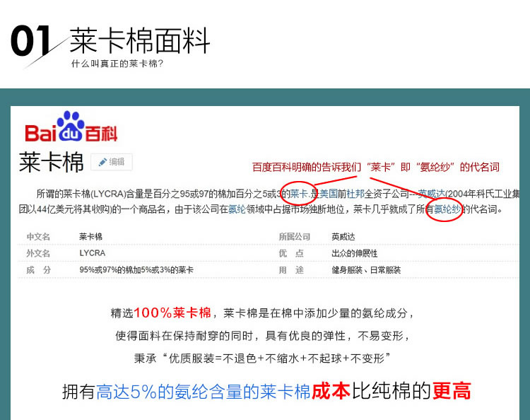Screen dimensions: 530x420
Task: Click the 中文名 label in info table
Action: pos(38,237)
